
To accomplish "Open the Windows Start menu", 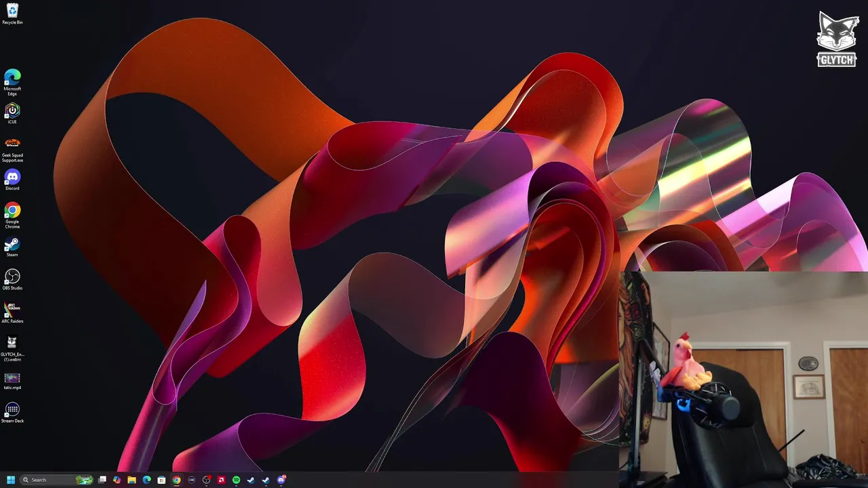I will (x=11, y=480).
